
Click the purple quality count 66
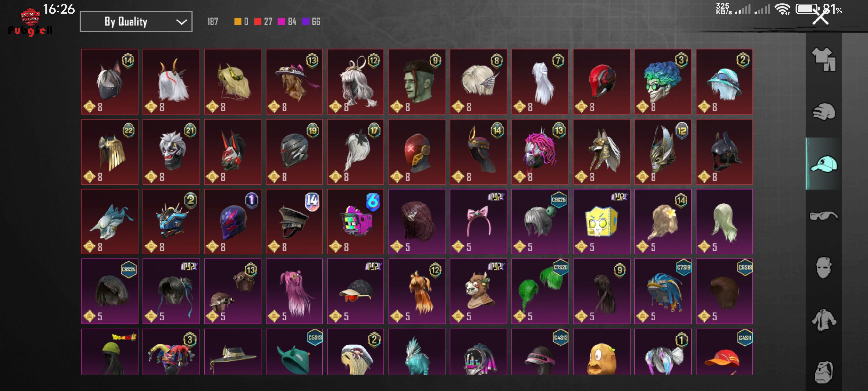tap(316, 21)
